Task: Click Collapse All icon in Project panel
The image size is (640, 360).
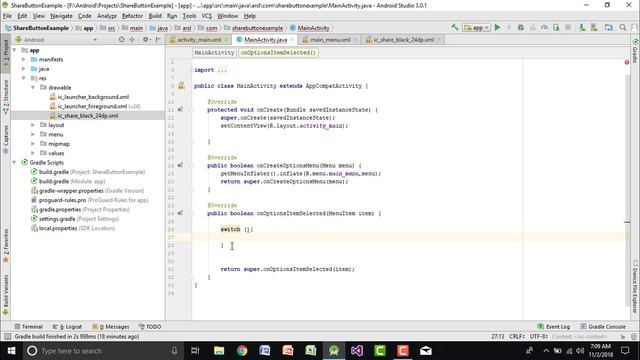Action: 132,40
